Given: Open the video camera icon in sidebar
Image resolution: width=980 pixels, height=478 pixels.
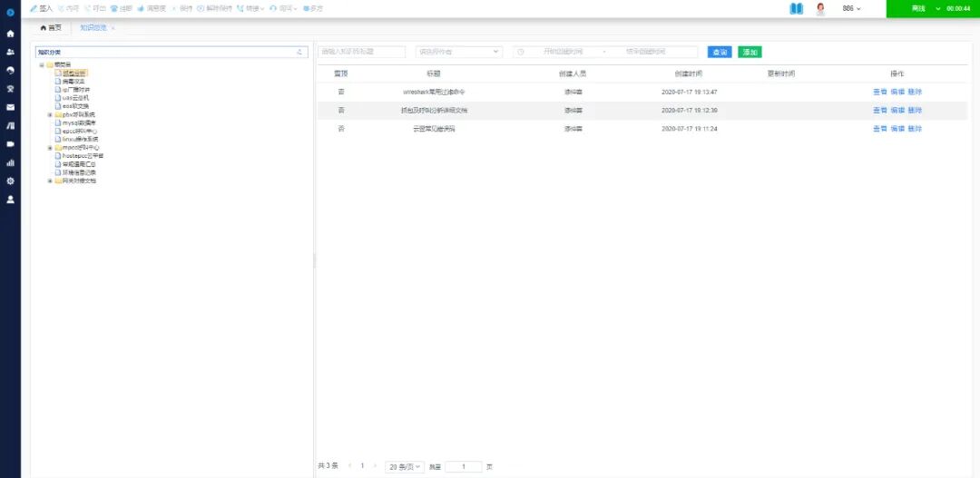Looking at the screenshot, I should (10, 143).
